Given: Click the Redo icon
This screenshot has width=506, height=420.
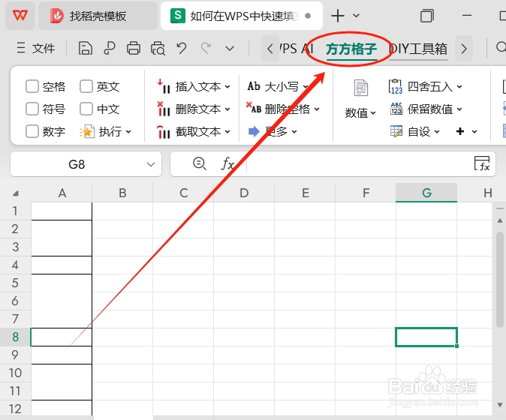Looking at the screenshot, I should 206,48.
